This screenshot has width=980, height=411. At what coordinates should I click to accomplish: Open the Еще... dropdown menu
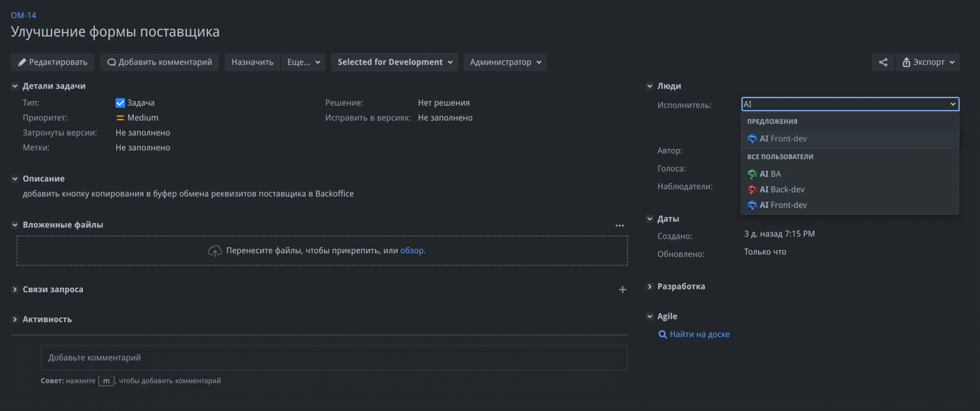point(304,62)
